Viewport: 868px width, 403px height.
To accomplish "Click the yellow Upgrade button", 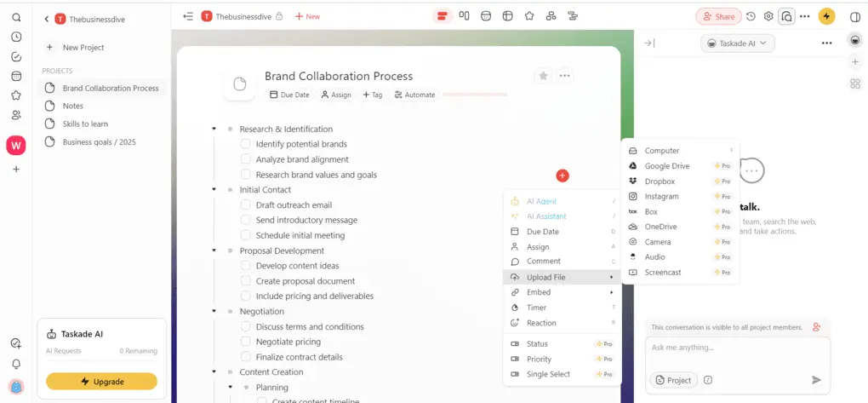I will [x=101, y=381].
